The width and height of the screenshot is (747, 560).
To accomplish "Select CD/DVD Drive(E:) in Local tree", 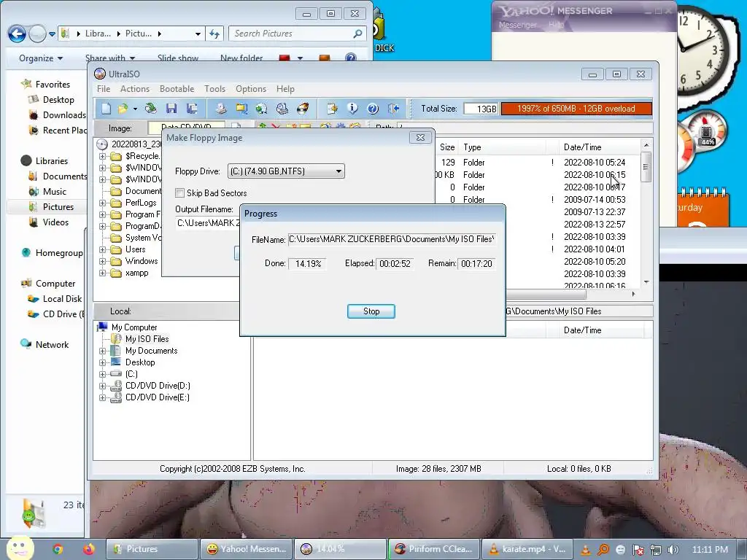I will [x=158, y=397].
